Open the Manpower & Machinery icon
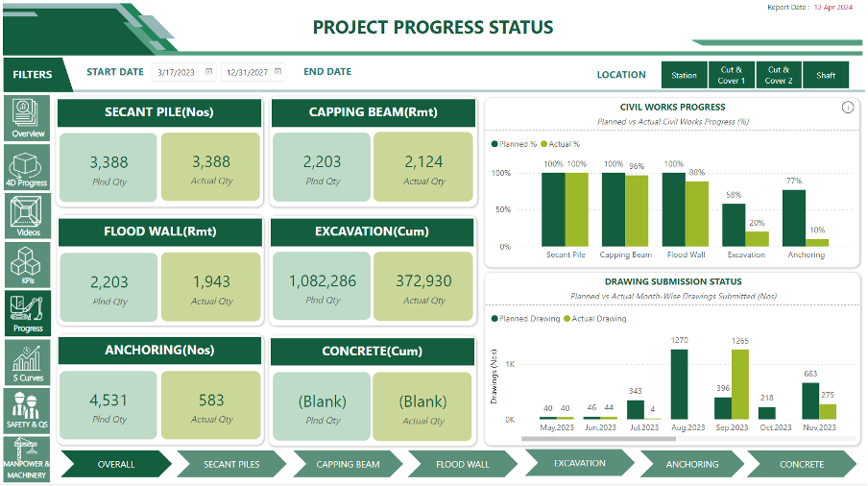This screenshot has width=868, height=486. click(x=28, y=458)
